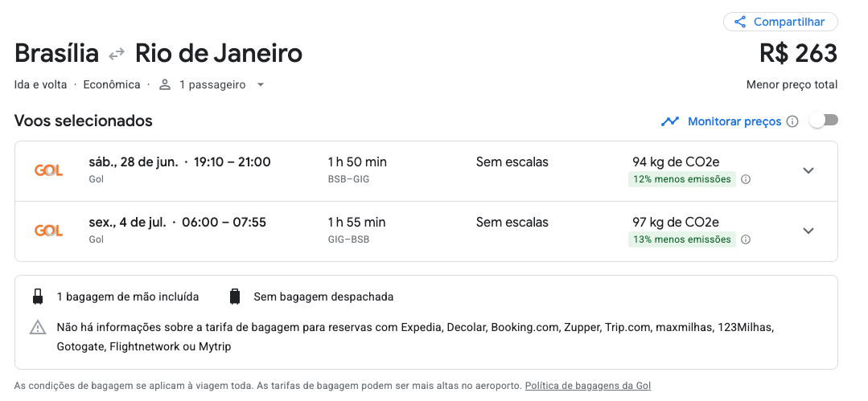This screenshot has height=401, width=868.
Task: Click the info icon next to Monitorar preços
Action: (x=792, y=121)
